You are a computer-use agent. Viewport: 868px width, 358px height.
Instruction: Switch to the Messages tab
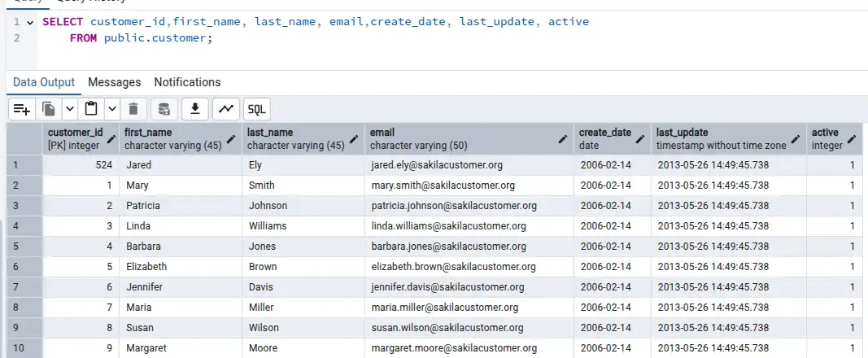tap(115, 82)
